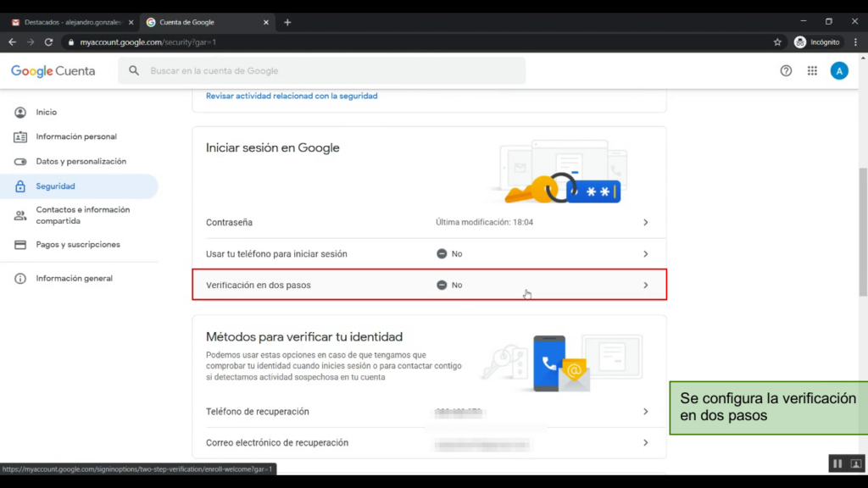The height and width of the screenshot is (488, 868).
Task: Open the Google apps grid
Action: coord(812,71)
